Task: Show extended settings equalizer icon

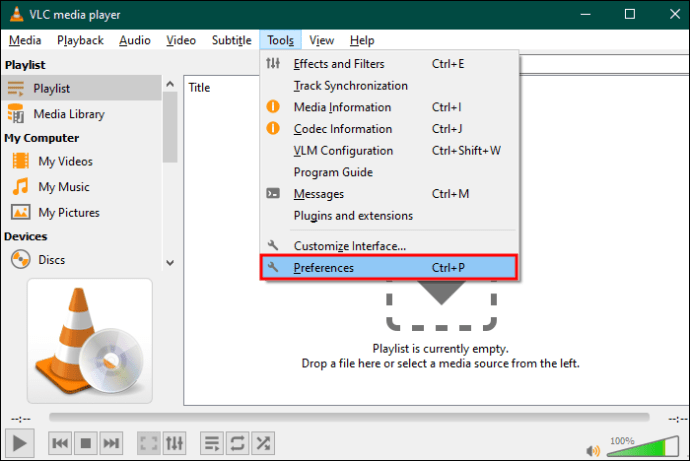Action: (174, 442)
